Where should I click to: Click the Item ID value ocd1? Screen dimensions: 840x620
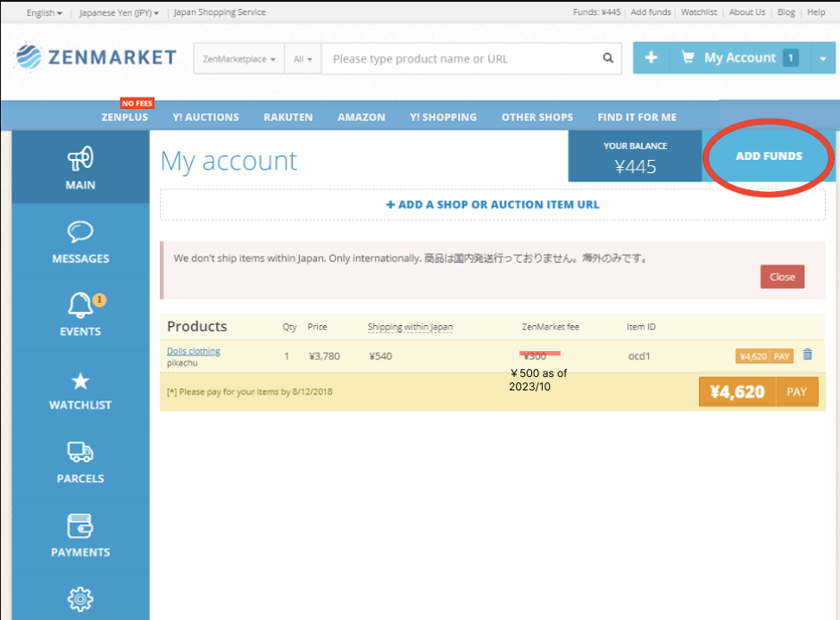tap(638, 356)
